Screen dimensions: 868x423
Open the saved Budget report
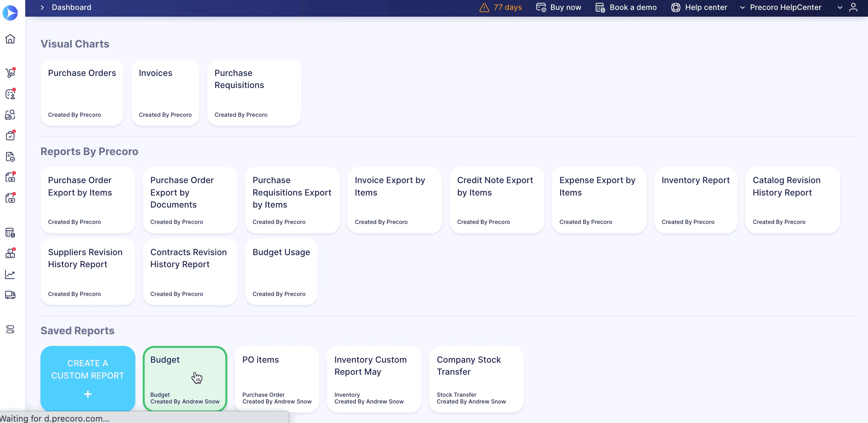point(185,379)
